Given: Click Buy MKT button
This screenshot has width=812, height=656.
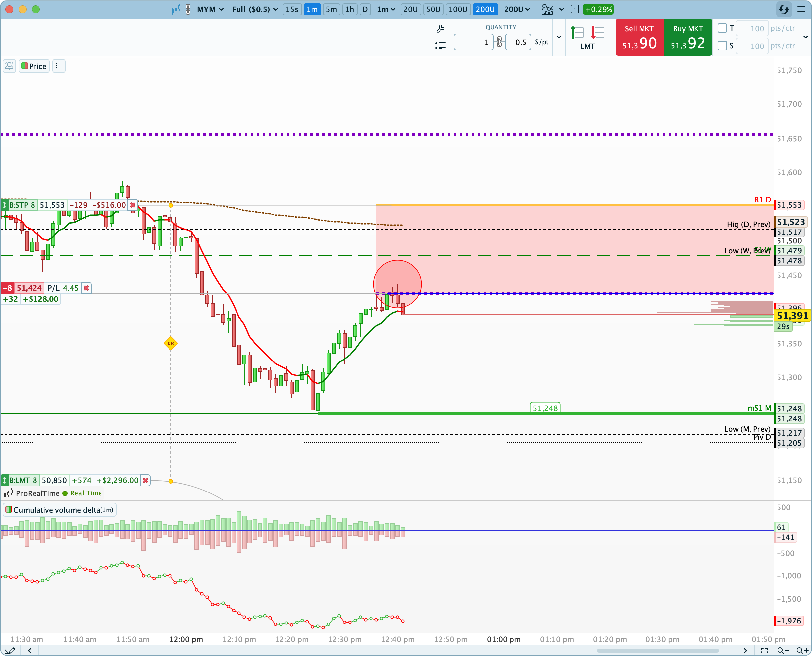Looking at the screenshot, I should point(688,37).
